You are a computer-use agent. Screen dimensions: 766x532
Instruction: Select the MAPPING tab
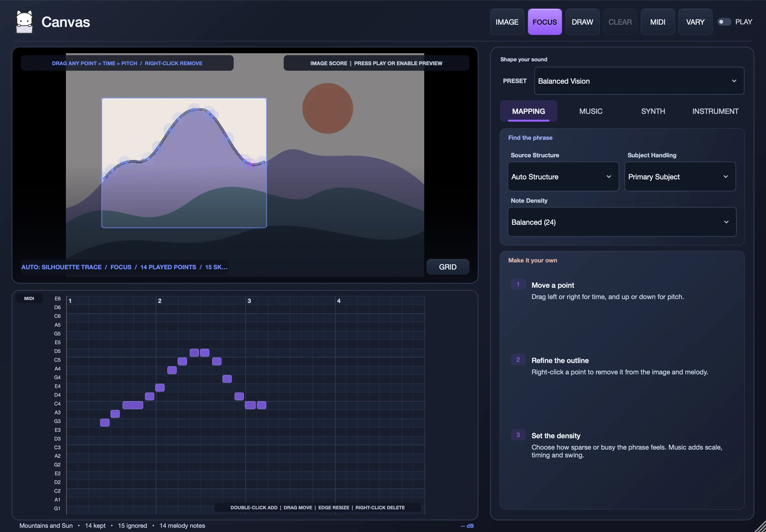tap(528, 111)
